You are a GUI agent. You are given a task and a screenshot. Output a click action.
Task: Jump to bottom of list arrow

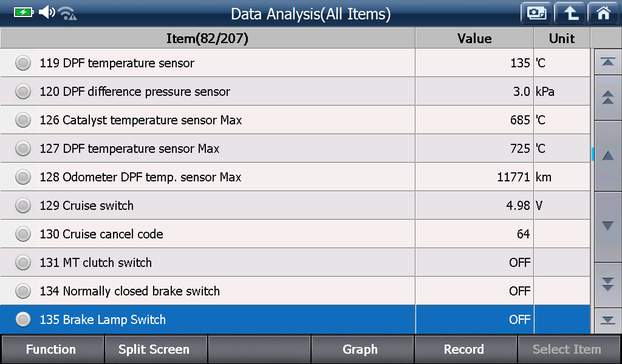pos(607,320)
